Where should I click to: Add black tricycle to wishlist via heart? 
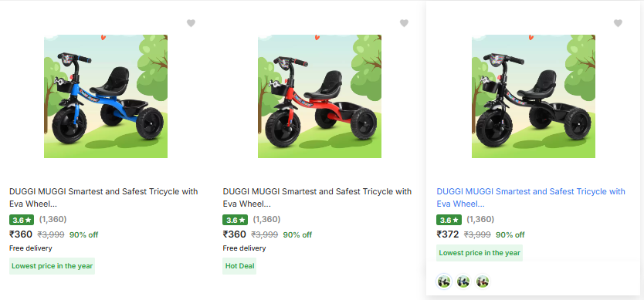618,23
